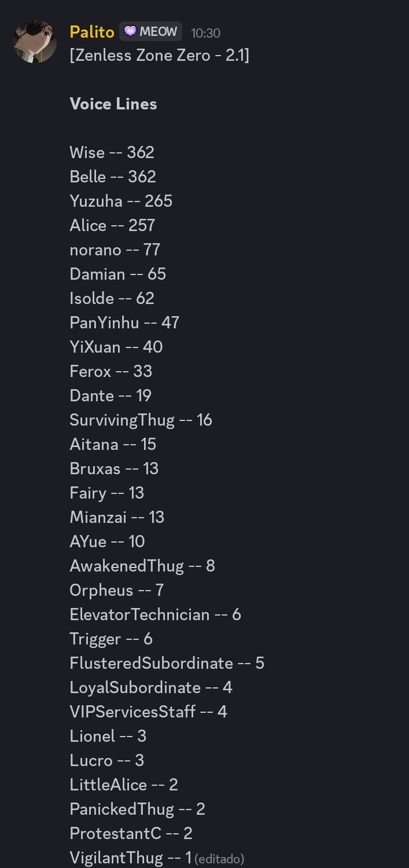Click the VIPServicesStaff -- 4 entry

pos(149,712)
